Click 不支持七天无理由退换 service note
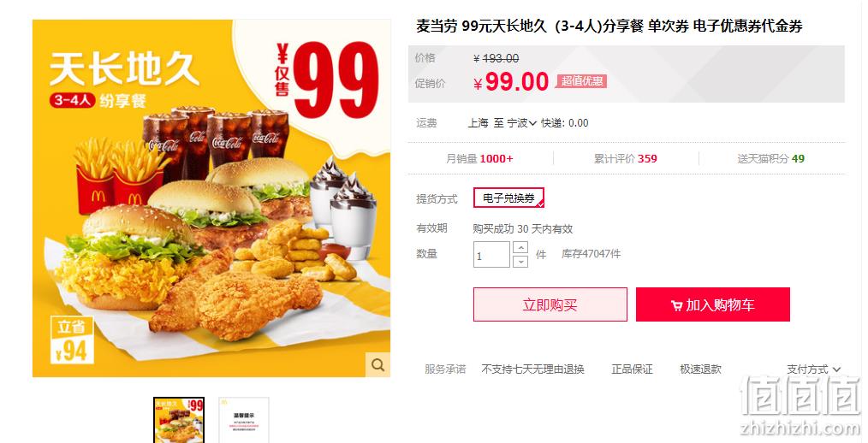 coord(533,369)
